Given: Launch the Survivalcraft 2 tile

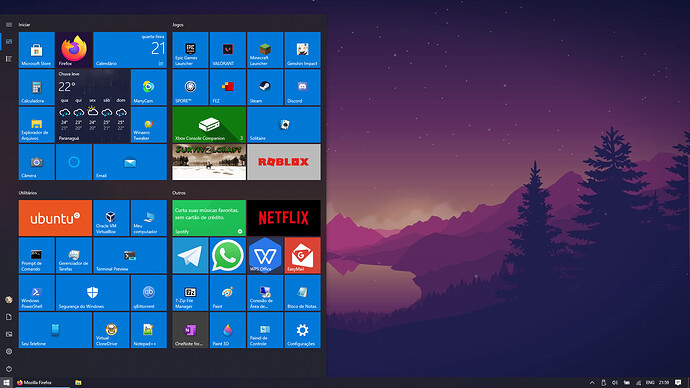Looking at the screenshot, I should pos(209,162).
